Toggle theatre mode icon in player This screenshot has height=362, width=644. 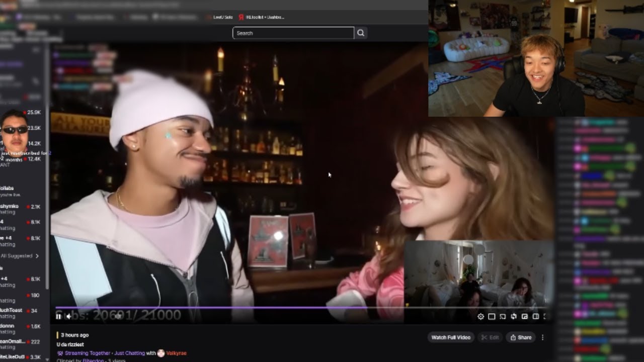536,316
